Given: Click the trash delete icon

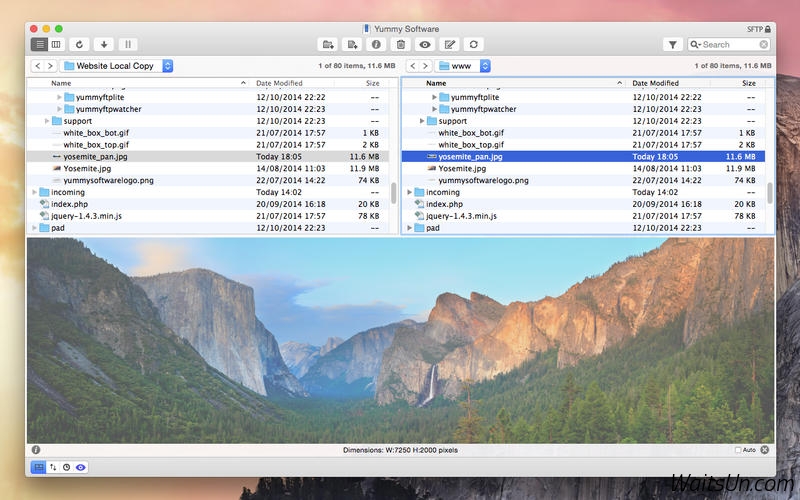Looking at the screenshot, I should (x=401, y=44).
